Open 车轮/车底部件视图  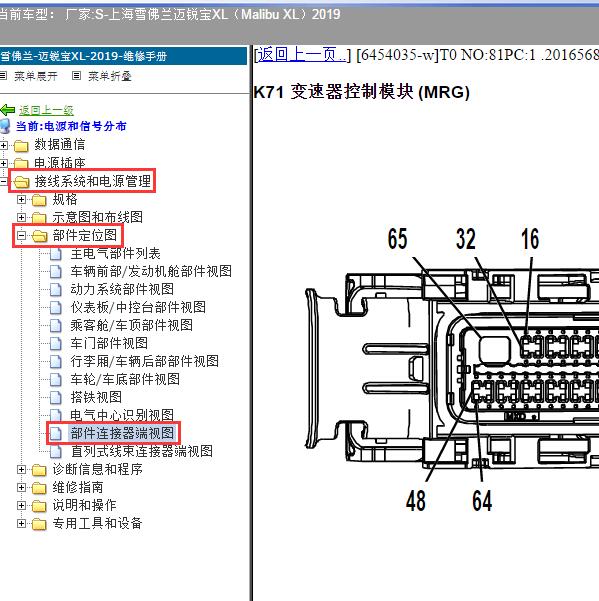[x=125, y=379]
